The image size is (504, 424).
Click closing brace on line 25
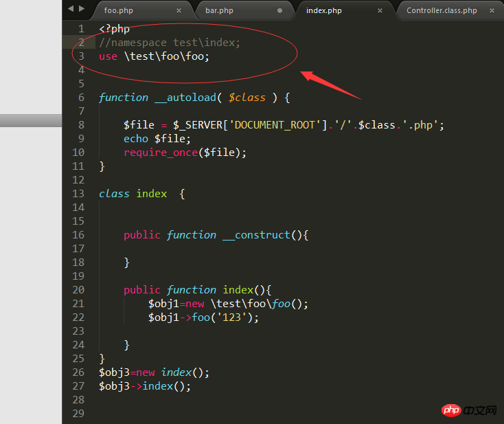tap(102, 359)
